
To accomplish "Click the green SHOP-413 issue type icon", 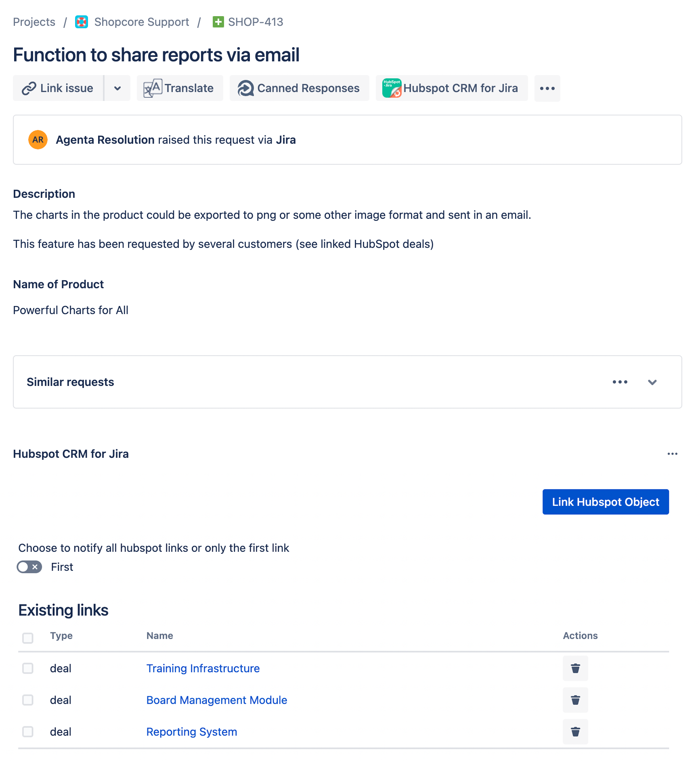I will click(218, 22).
